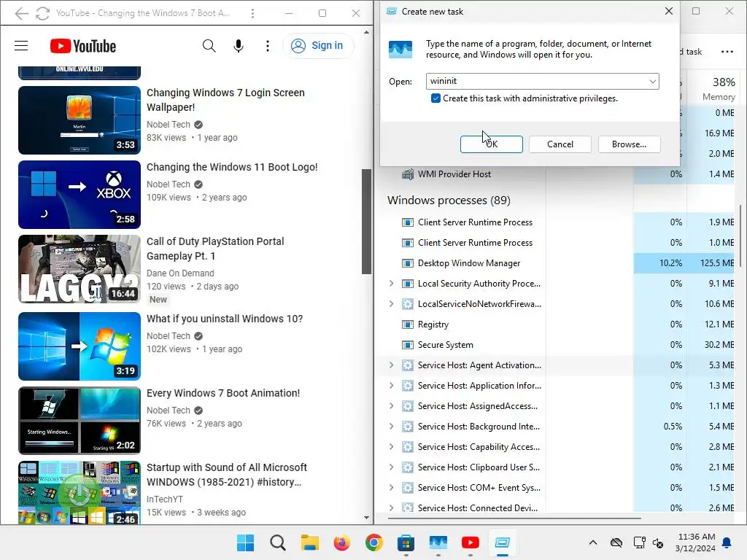
Task: Launch Firefox from the taskbar
Action: pos(341,542)
